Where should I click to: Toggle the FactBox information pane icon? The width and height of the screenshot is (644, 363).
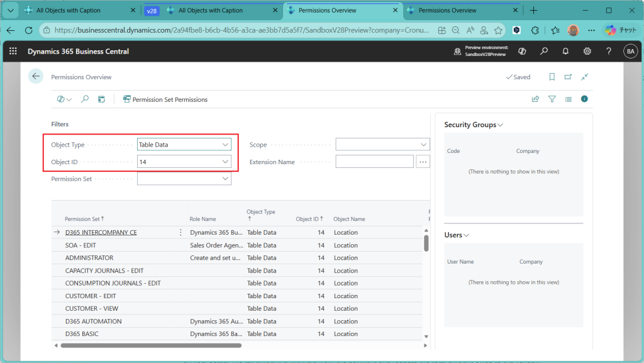coord(584,99)
